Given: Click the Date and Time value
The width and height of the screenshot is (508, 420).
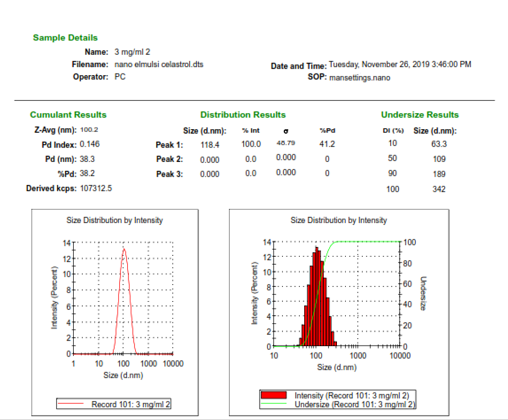Looking at the screenshot, I should tap(400, 65).
